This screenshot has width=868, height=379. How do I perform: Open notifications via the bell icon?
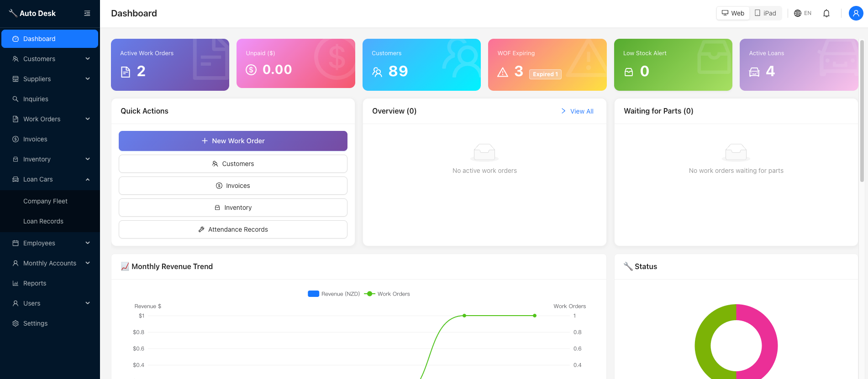[826, 13]
